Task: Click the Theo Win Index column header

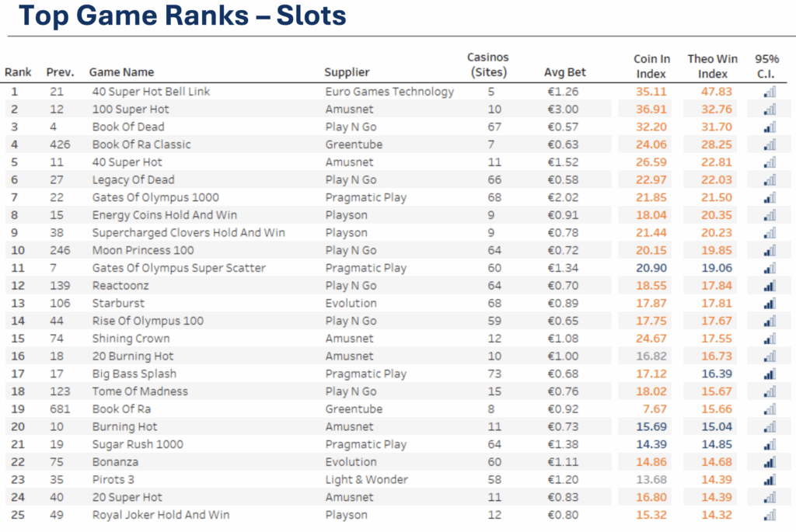Action: [712, 66]
